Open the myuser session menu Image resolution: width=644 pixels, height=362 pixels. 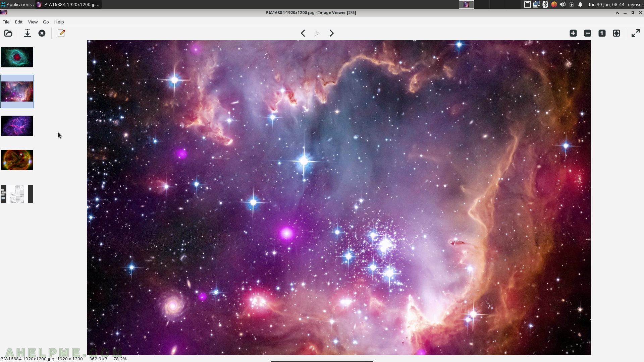click(x=635, y=4)
